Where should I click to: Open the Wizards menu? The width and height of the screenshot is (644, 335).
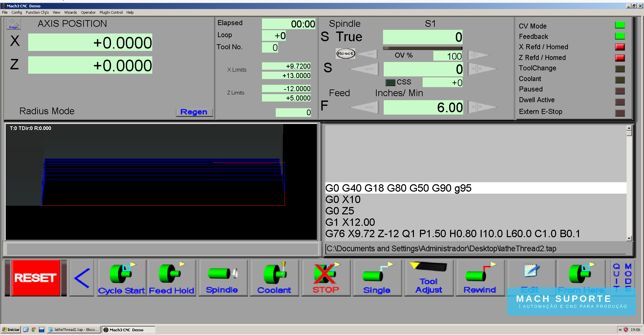(70, 12)
